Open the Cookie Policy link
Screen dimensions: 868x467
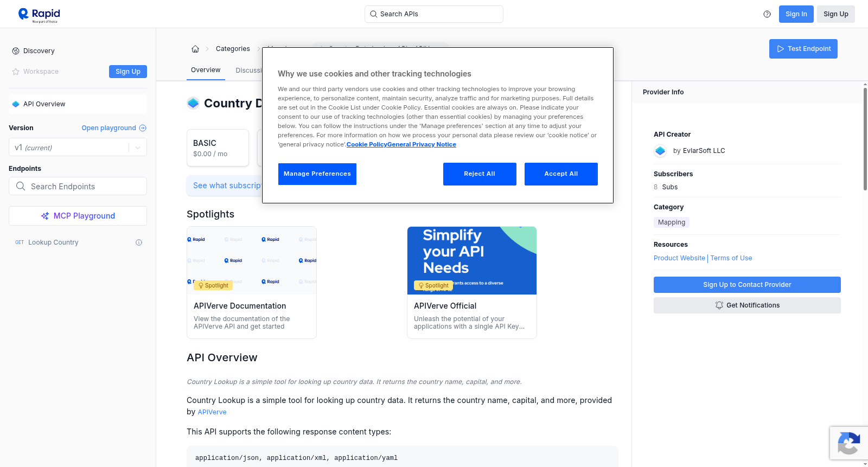367,144
